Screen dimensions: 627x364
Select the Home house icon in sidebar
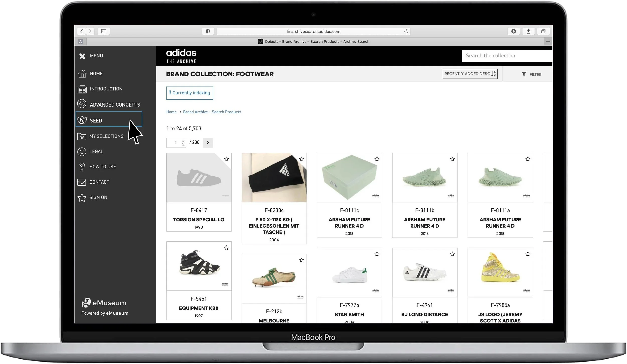[82, 73]
